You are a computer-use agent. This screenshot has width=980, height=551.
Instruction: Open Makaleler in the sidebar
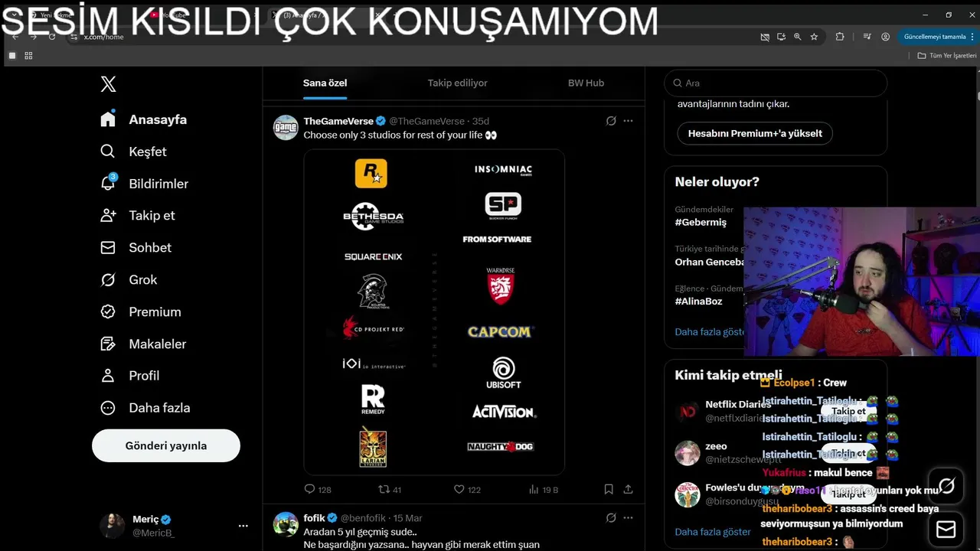[143, 344]
